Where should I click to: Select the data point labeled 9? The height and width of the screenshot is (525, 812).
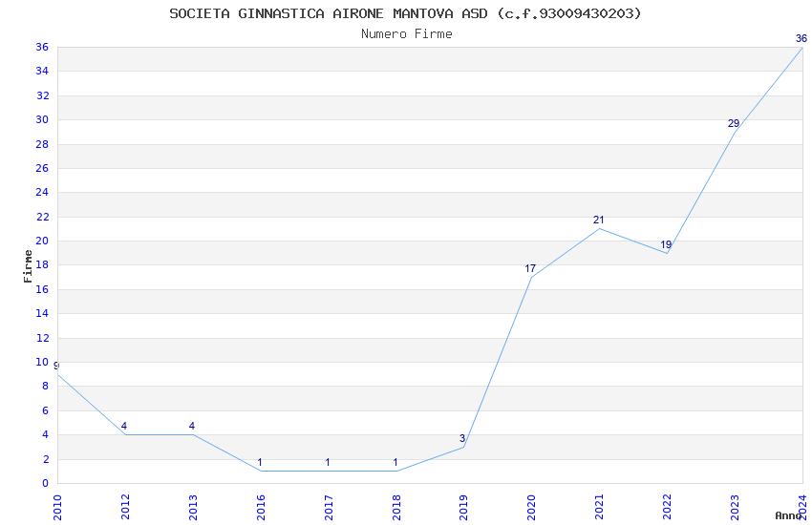[56, 366]
